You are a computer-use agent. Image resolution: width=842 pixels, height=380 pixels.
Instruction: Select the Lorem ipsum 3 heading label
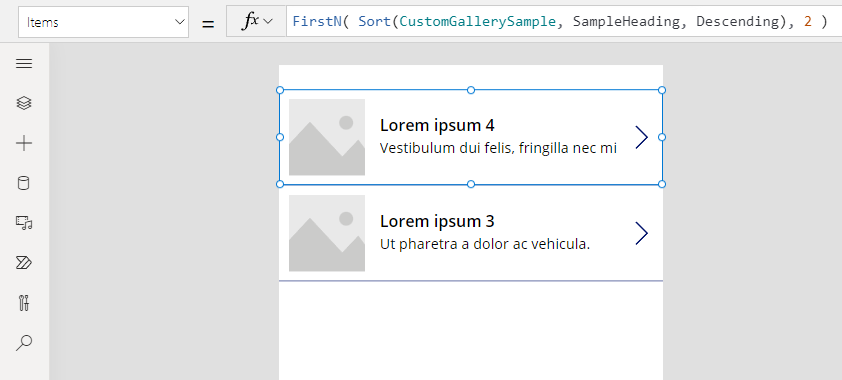click(x=437, y=221)
